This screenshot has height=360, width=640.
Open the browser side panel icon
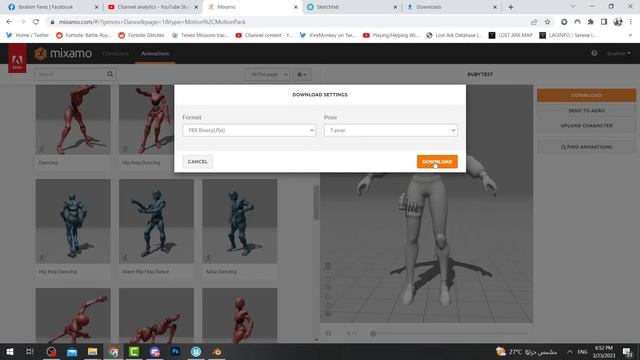point(604,22)
